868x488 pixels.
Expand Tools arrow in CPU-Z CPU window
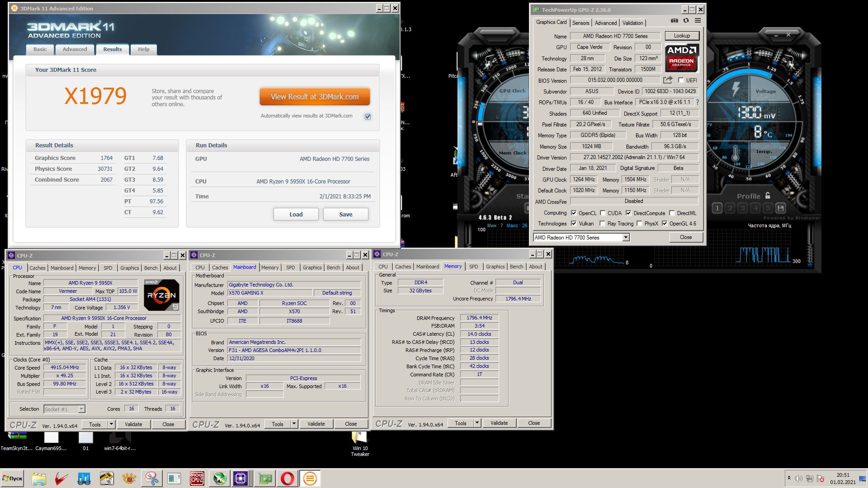[x=112, y=424]
